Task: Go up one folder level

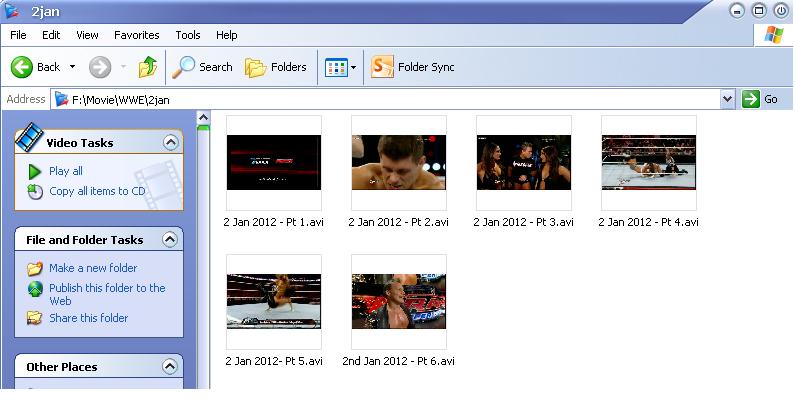Action: click(148, 67)
